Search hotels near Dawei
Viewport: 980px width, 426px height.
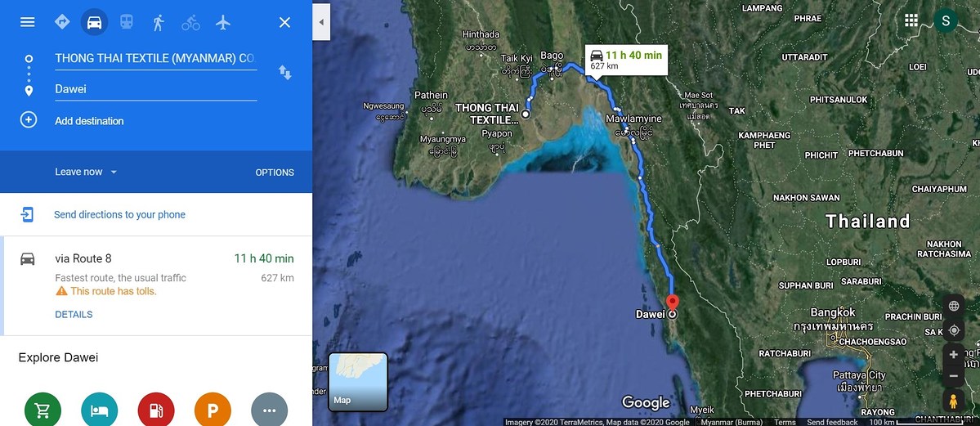tap(100, 410)
